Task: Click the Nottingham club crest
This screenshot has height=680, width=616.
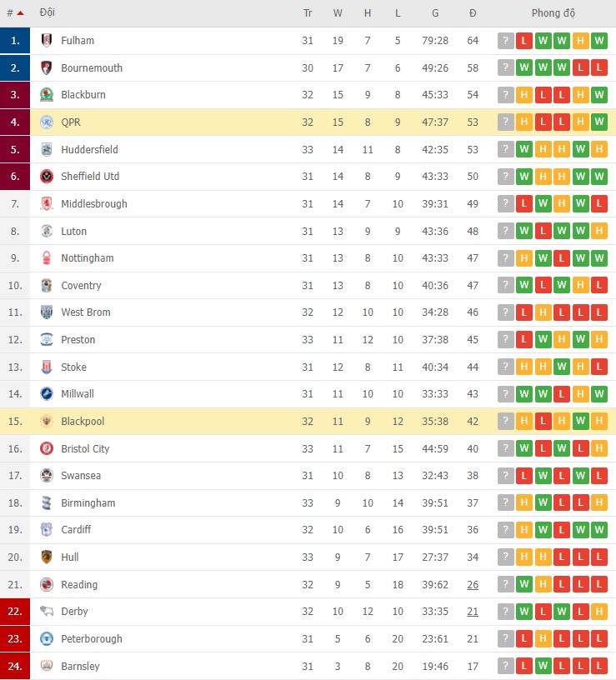Action: pos(46,257)
